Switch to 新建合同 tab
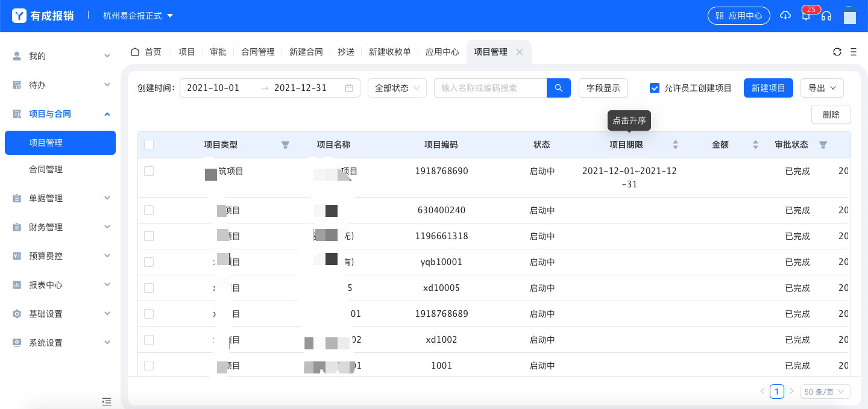Viewport: 868px width, 409px height. click(306, 52)
